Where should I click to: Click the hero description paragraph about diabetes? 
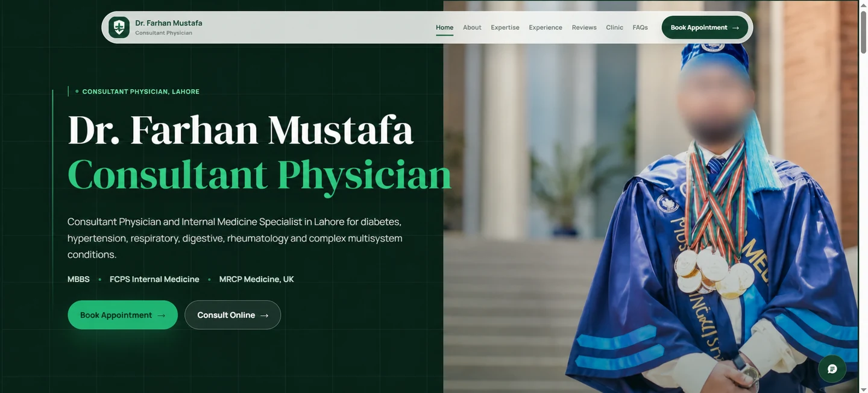(x=235, y=238)
